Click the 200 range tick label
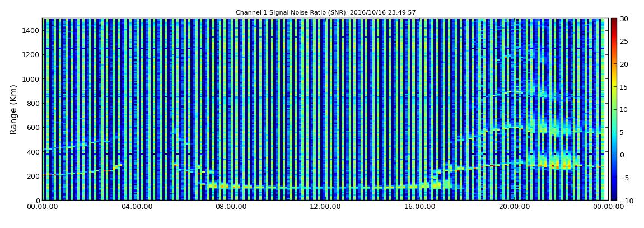This screenshot has height=228, width=644. pos(33,176)
